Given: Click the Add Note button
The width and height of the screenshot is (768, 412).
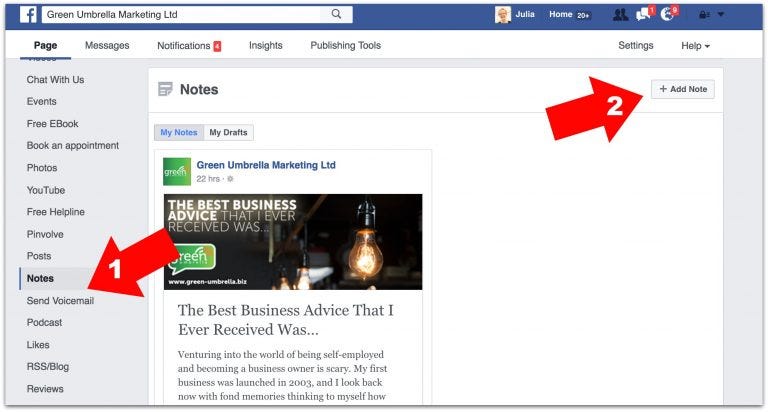Looking at the screenshot, I should (683, 89).
